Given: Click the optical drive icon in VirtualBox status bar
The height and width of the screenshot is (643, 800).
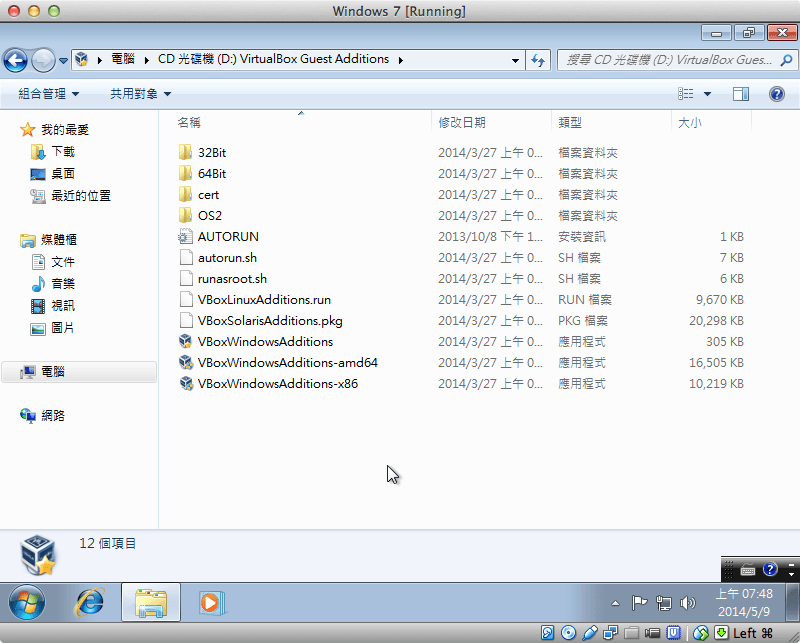Looking at the screenshot, I should [568, 632].
